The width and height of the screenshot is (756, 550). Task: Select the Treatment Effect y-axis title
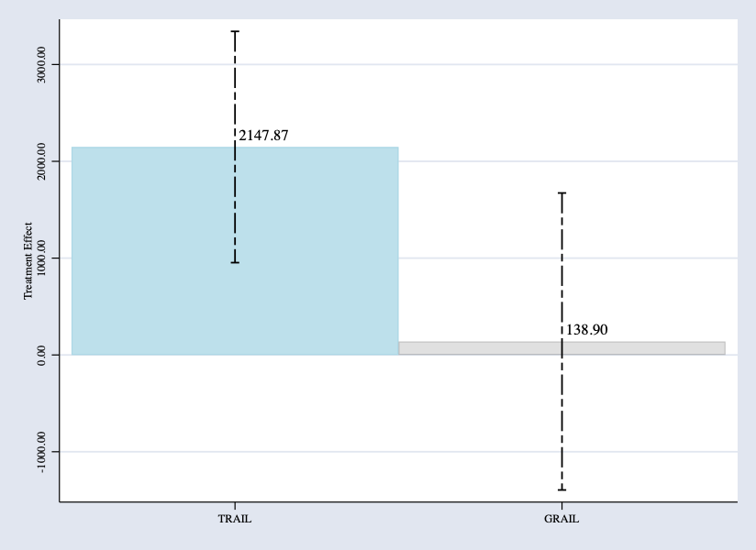(28, 260)
